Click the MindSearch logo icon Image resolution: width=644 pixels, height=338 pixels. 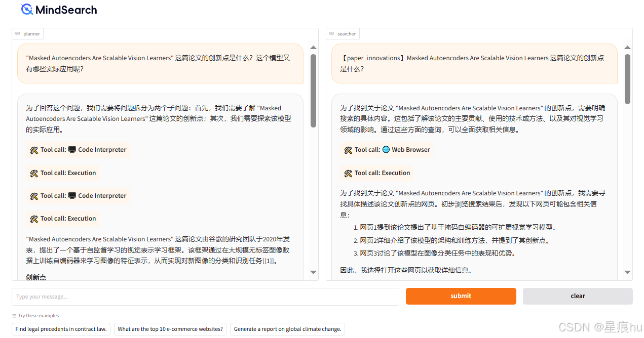point(27,9)
